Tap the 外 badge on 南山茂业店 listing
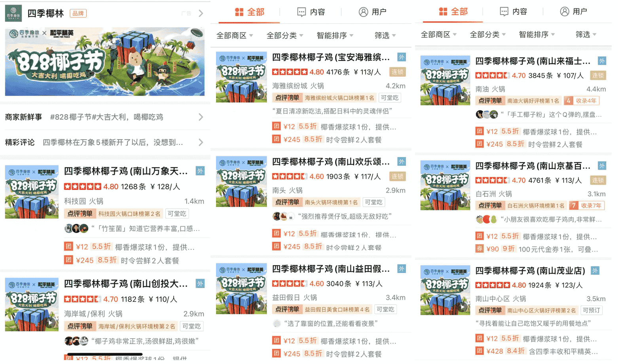618x364 pixels. click(x=595, y=271)
